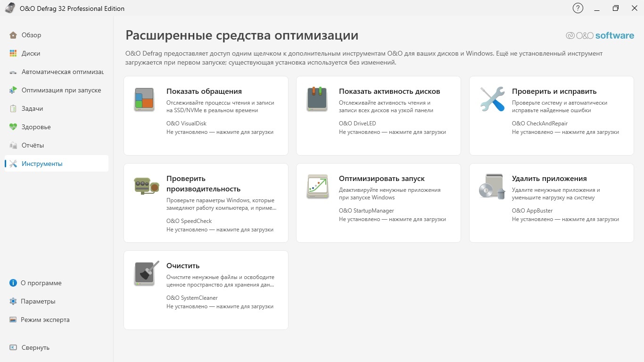This screenshot has width=644, height=362.
Task: Go to the Диски page
Action: pos(57,53)
